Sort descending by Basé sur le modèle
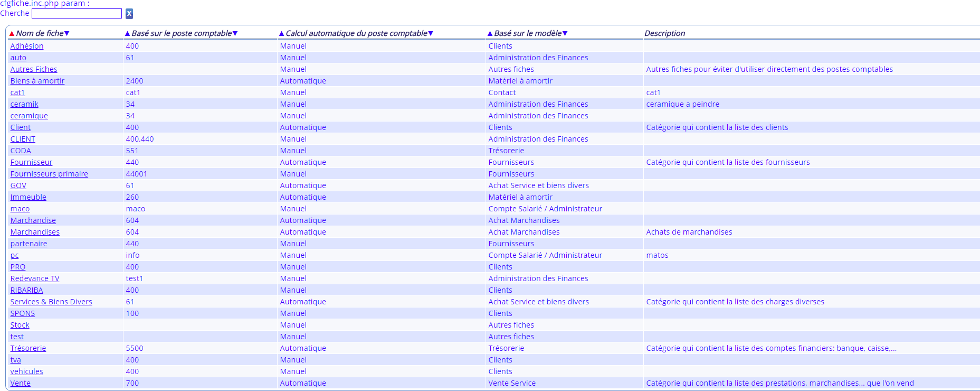Image resolution: width=980 pixels, height=391 pixels. [x=565, y=33]
